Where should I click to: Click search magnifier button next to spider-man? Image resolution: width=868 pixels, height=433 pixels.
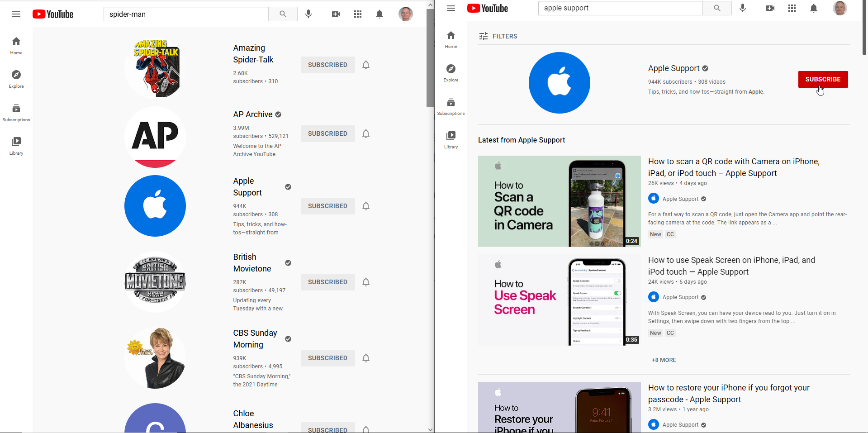(283, 14)
